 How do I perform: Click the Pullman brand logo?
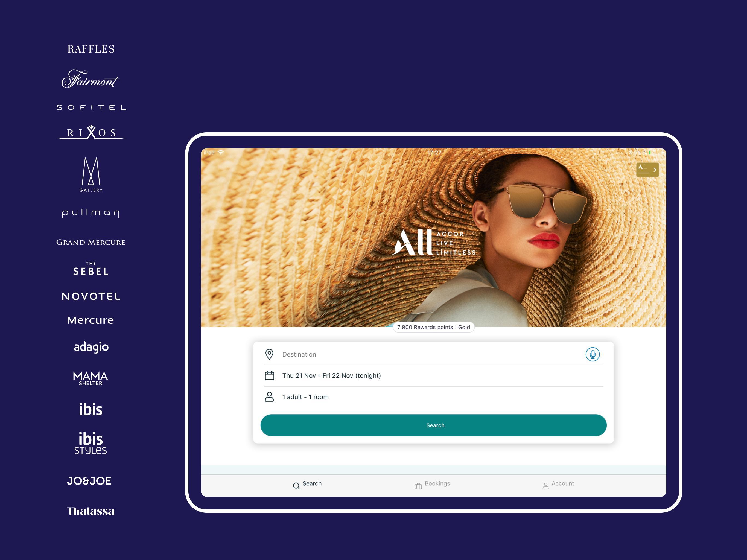click(x=91, y=213)
